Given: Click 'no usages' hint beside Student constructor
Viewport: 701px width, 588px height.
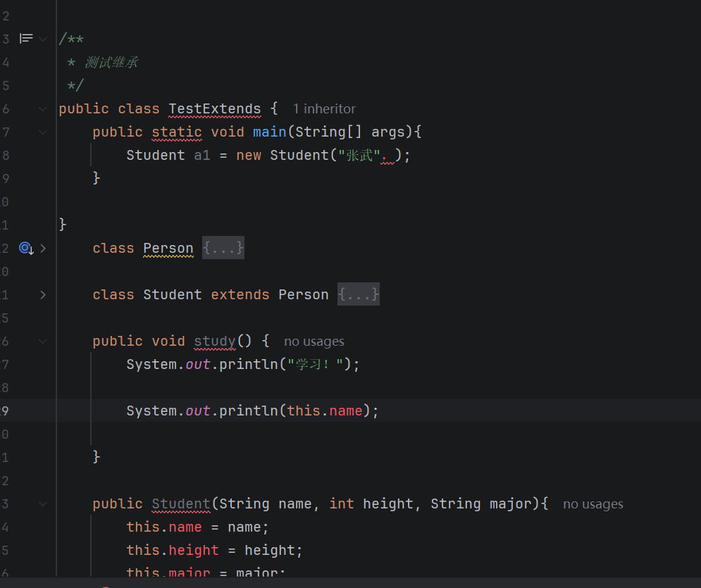Looking at the screenshot, I should (593, 504).
